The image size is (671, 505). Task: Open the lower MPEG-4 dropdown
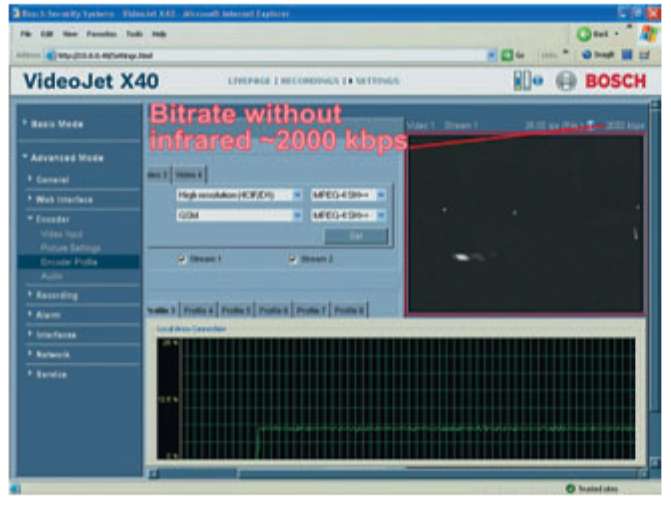(348, 215)
